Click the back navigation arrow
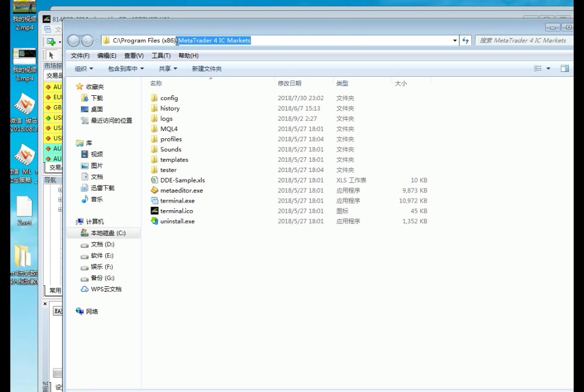 pyautogui.click(x=74, y=40)
